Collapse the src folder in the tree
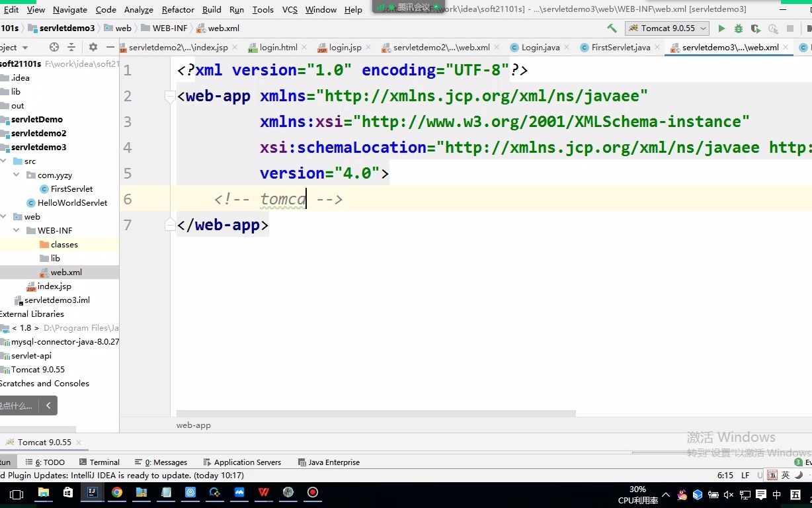This screenshot has height=508, width=812. click(x=4, y=161)
